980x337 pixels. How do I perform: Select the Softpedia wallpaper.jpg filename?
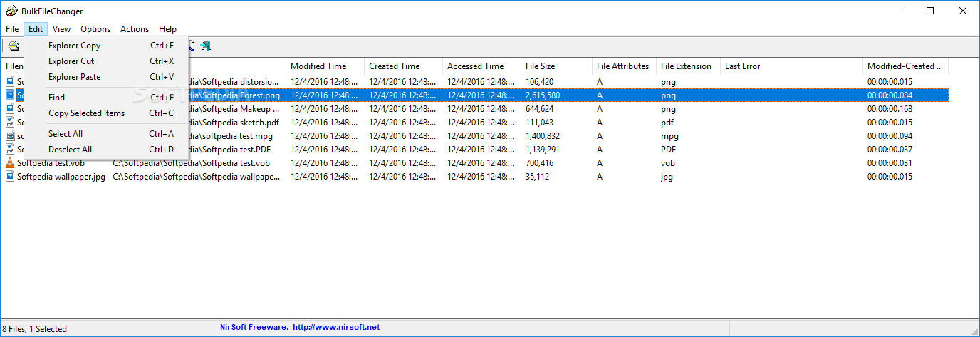61,177
